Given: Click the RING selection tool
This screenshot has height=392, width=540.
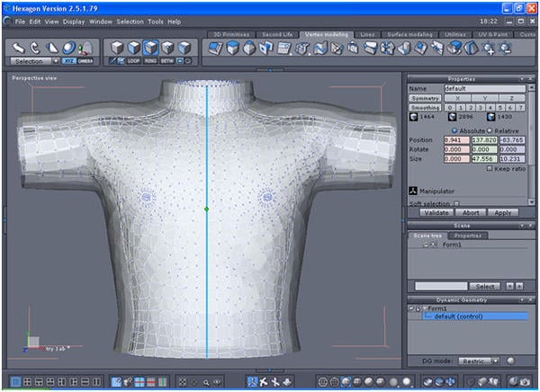Looking at the screenshot, I should 150,61.
